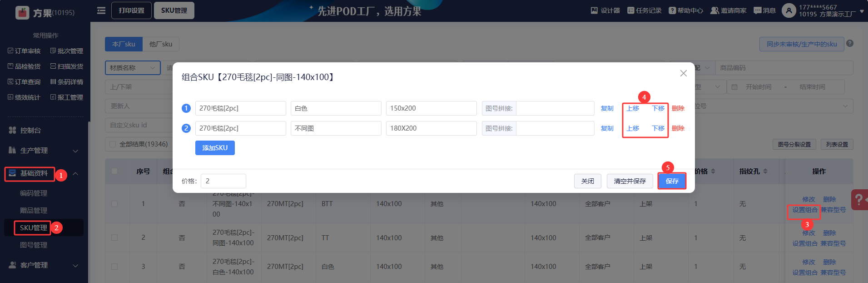Screen dimensions: 868x283
Task: Expand 客户管理 in sidebar
Action: pos(43,265)
